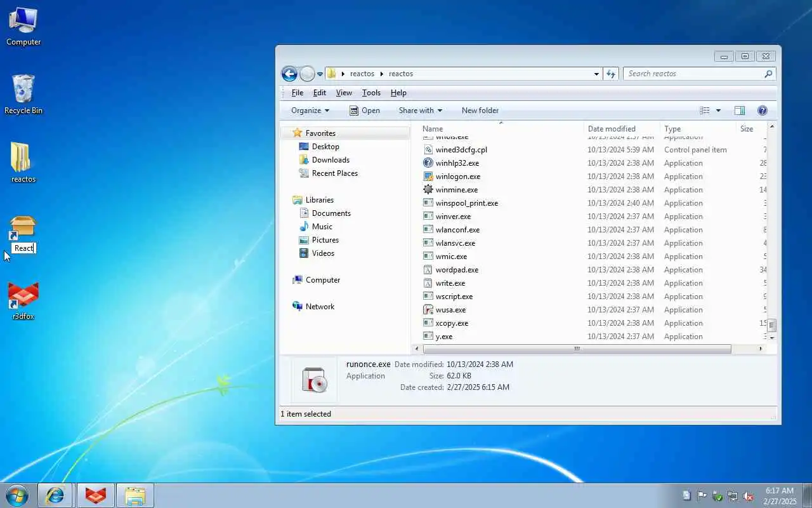Viewport: 812px width, 508px height.
Task: Open r3dfox from the taskbar
Action: coord(96,495)
